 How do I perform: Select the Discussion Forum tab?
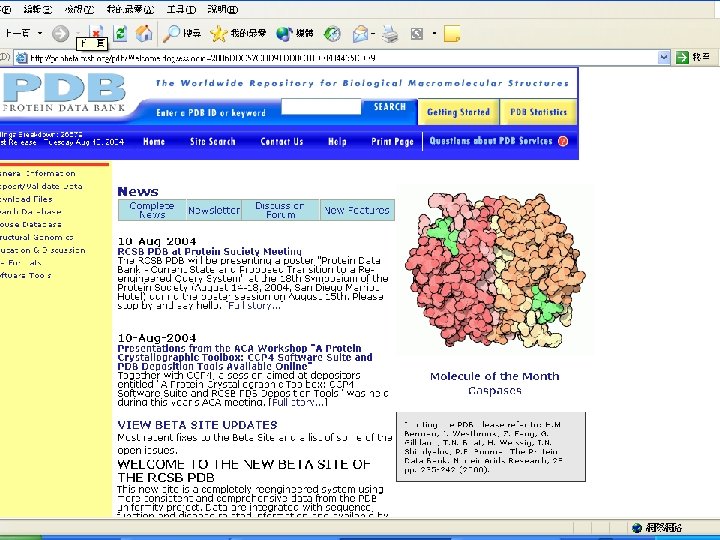[x=280, y=210]
